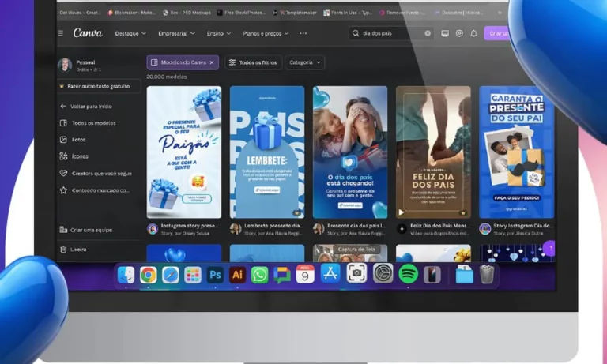The width and height of the screenshot is (607, 364).
Task: Open notifications bell
Action: click(473, 34)
